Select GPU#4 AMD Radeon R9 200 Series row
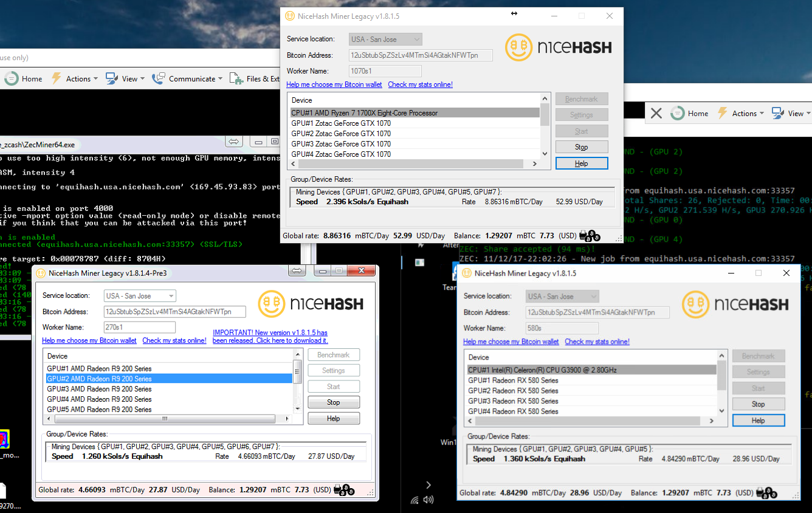812x513 pixels. tap(169, 399)
